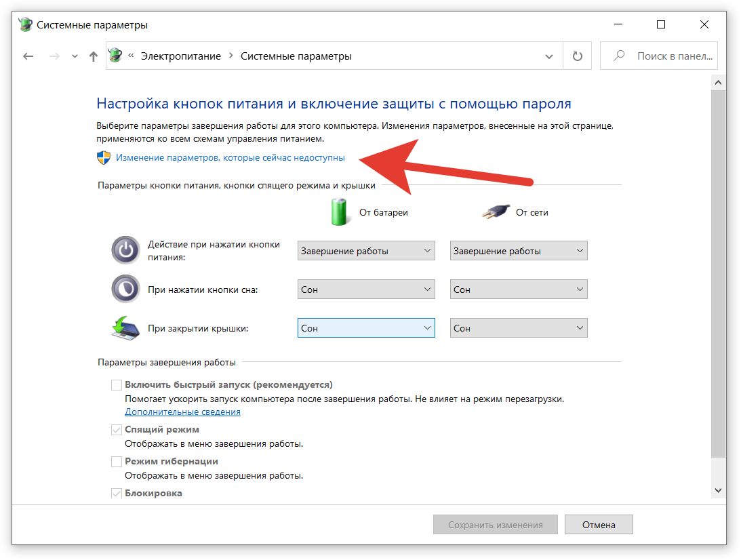Click the scrollbar down arrow
This screenshot has height=560, width=741.
(x=719, y=491)
